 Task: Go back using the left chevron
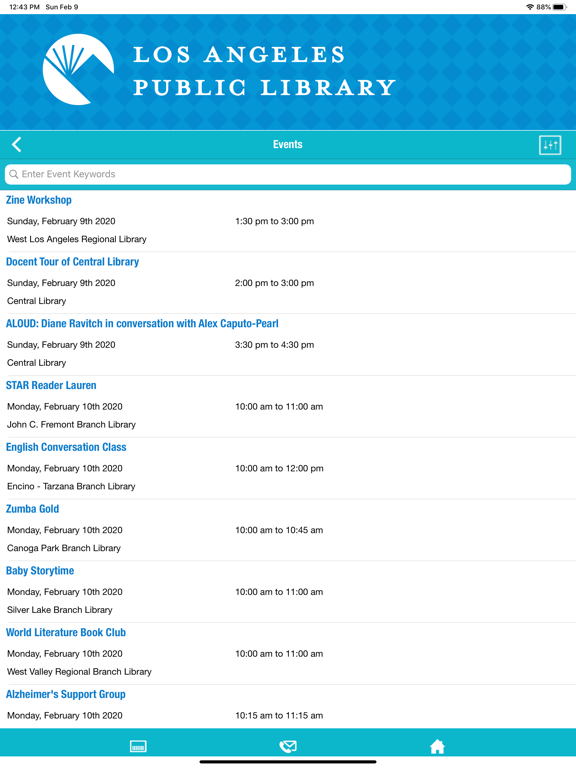pos(17,144)
